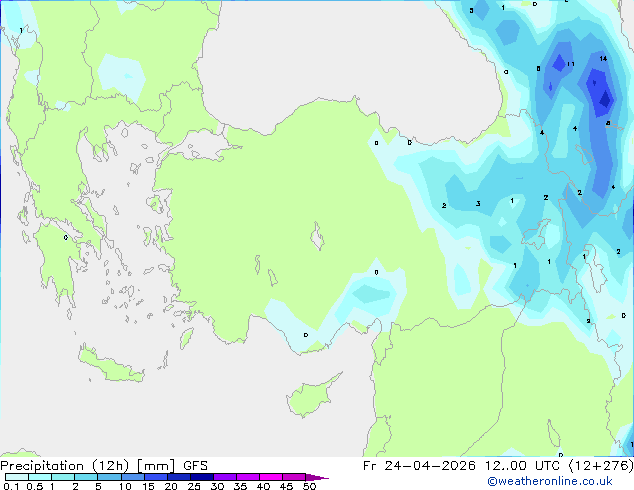Click the 15–20 mm legend color swatch
Image resolution: width=634 pixels, height=490 pixels.
[155, 477]
